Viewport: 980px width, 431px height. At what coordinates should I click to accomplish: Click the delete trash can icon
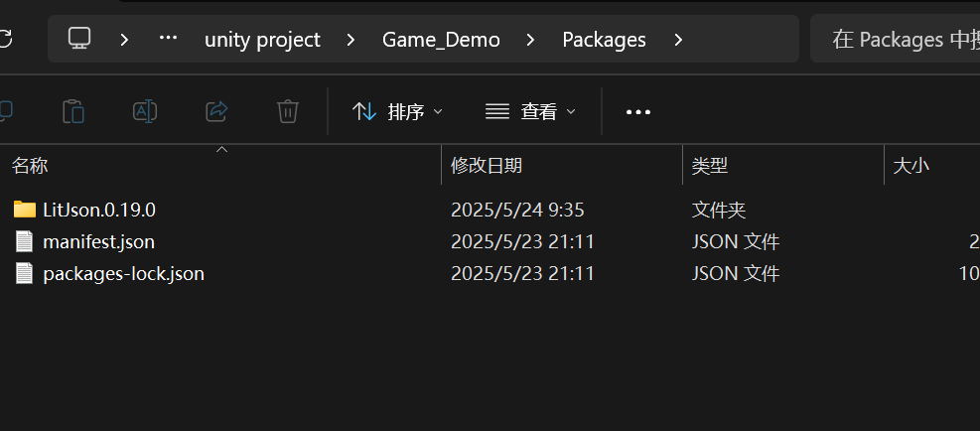point(288,111)
